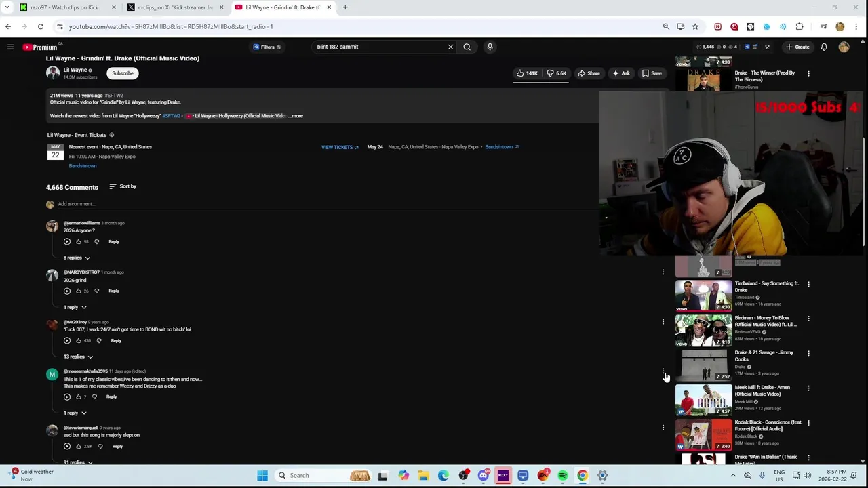Open Birdman - Money To Blow thumbnail
This screenshot has height=488, width=868.
(x=704, y=329)
